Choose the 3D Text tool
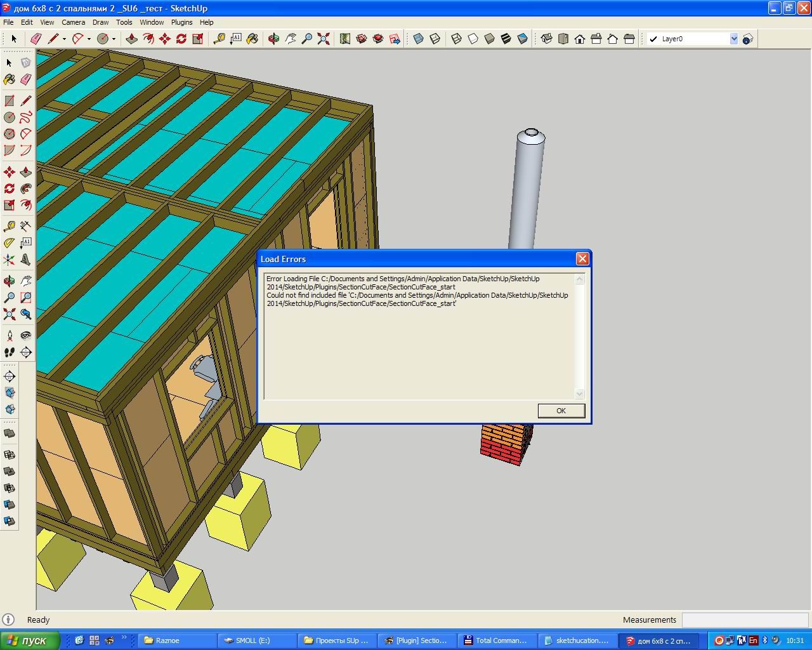The height and width of the screenshot is (650, 812). pyautogui.click(x=26, y=259)
